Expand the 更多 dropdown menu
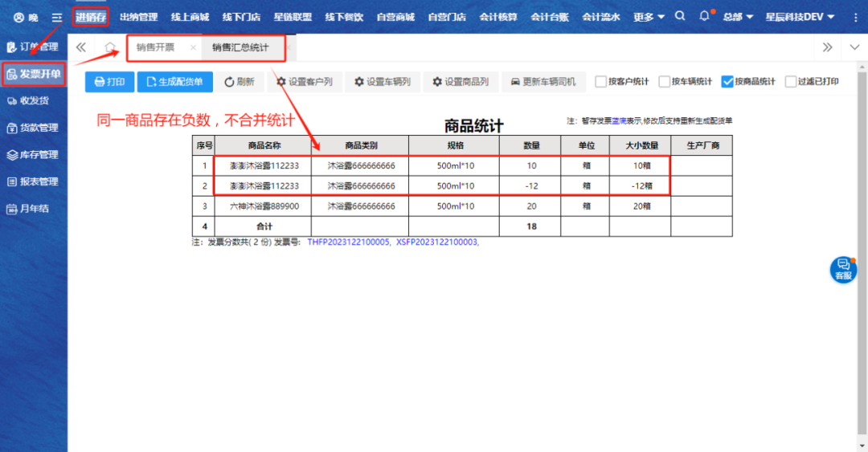 coord(649,17)
